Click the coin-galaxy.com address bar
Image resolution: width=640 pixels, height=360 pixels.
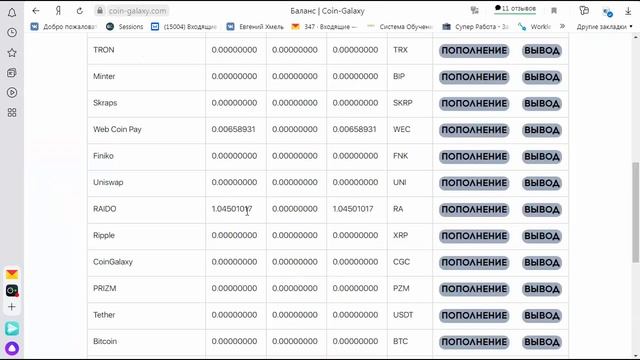click(137, 11)
